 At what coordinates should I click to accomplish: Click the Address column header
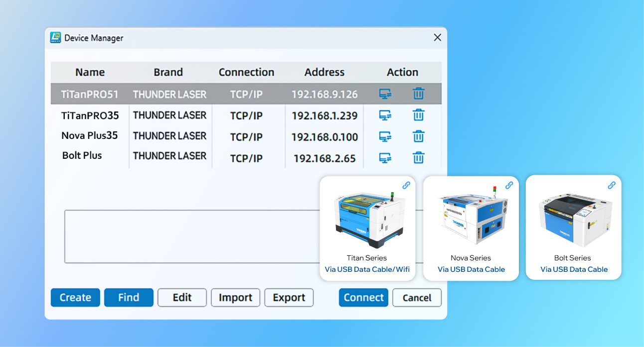click(324, 72)
